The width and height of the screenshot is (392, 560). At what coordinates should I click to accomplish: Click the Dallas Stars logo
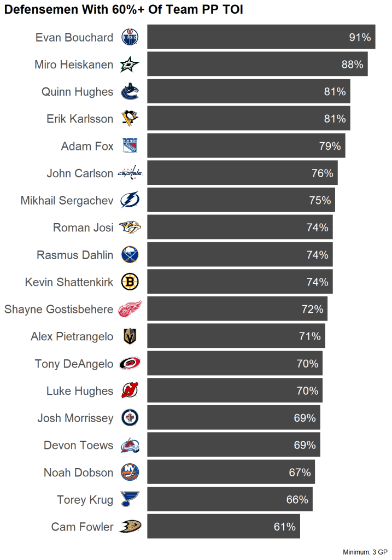pos(130,65)
